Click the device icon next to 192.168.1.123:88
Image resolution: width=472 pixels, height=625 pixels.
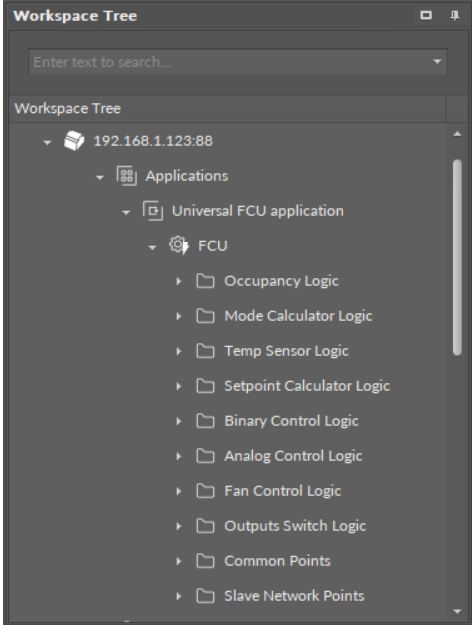click(x=74, y=141)
